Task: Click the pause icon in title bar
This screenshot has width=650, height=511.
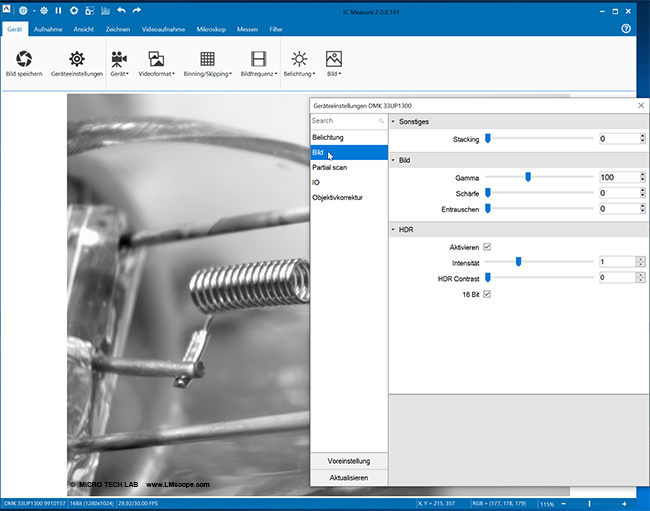Action: pyautogui.click(x=58, y=11)
